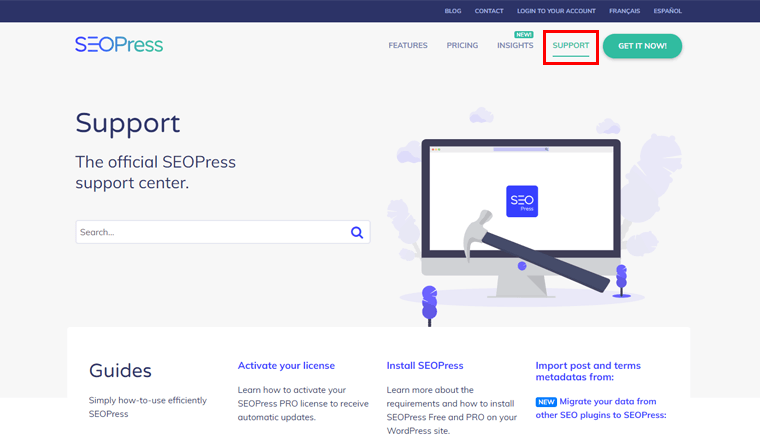760x436 pixels.
Task: Open the Activate your license guide
Action: tap(286, 366)
